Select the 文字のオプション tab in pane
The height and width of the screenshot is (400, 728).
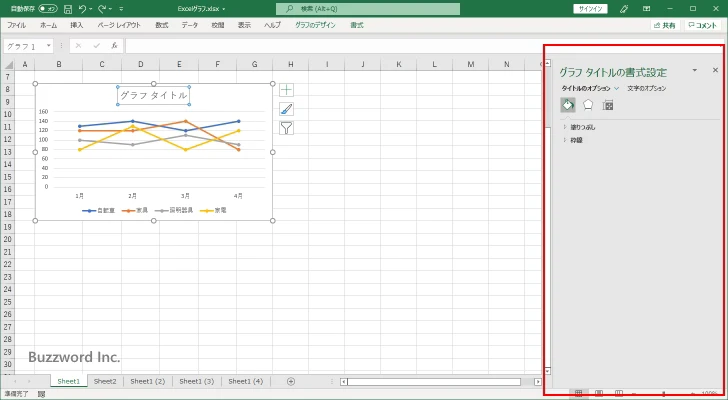(647, 88)
